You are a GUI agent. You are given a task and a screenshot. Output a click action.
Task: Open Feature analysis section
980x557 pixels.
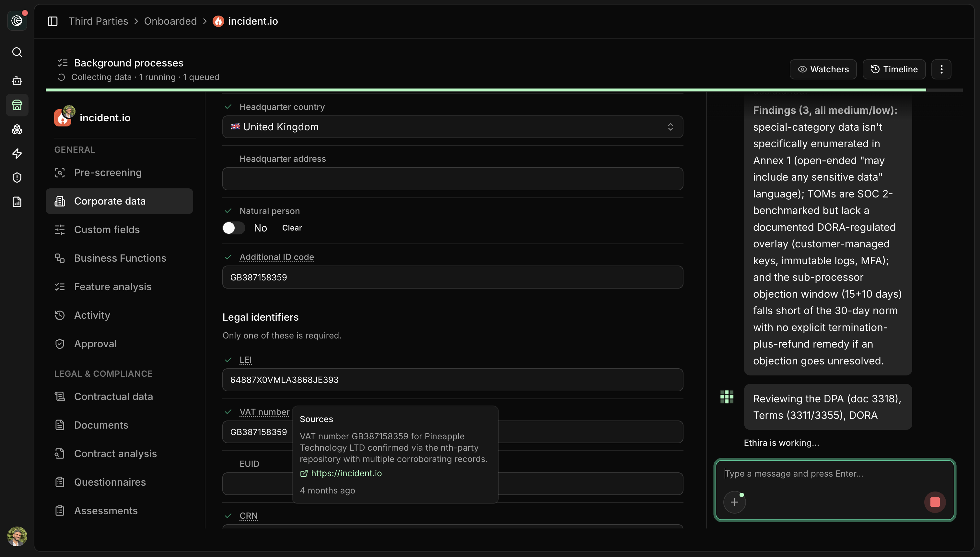[119, 287]
